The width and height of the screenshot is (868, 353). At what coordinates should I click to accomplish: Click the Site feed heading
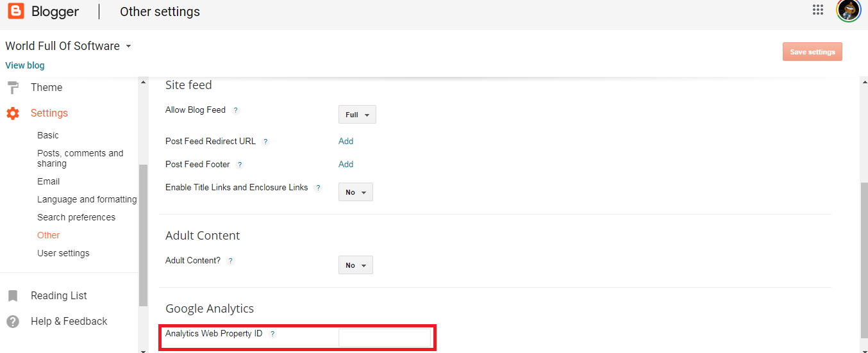pos(188,85)
